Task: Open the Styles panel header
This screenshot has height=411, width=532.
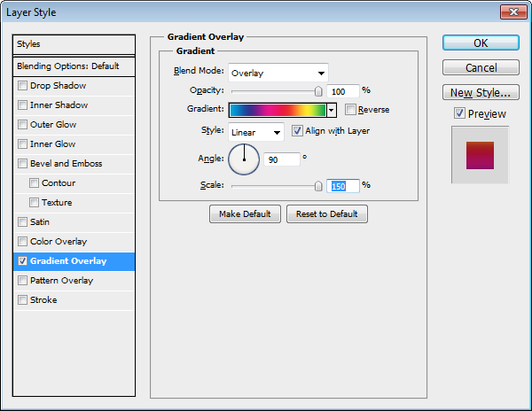Action: (74, 43)
